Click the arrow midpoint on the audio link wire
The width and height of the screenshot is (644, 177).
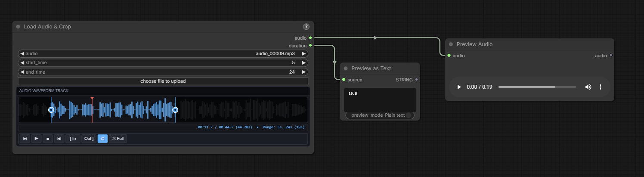click(x=376, y=38)
